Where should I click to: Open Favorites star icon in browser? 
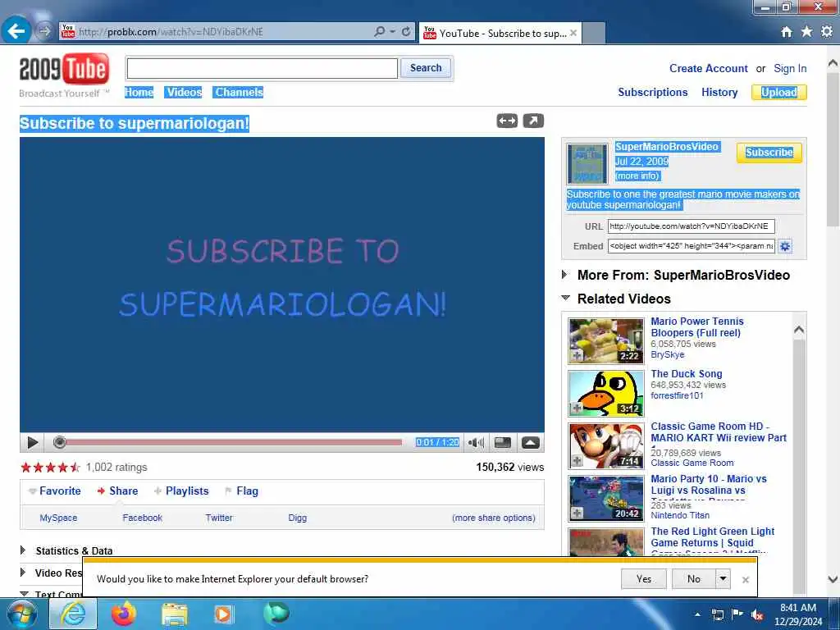[806, 32]
